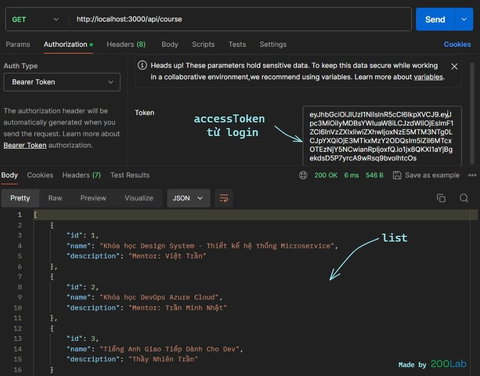
Task: Switch to the Params tab
Action: pos(18,44)
